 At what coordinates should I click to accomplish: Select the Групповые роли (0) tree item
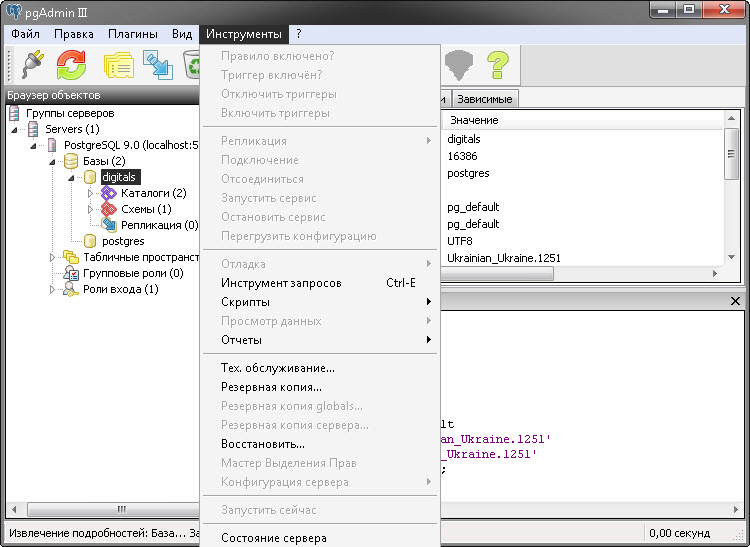tap(133, 273)
